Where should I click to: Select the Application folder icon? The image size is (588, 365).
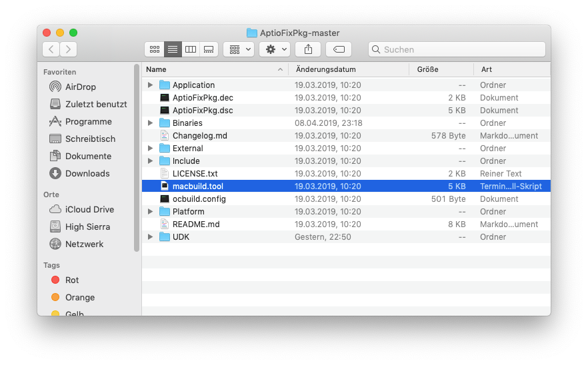click(164, 85)
